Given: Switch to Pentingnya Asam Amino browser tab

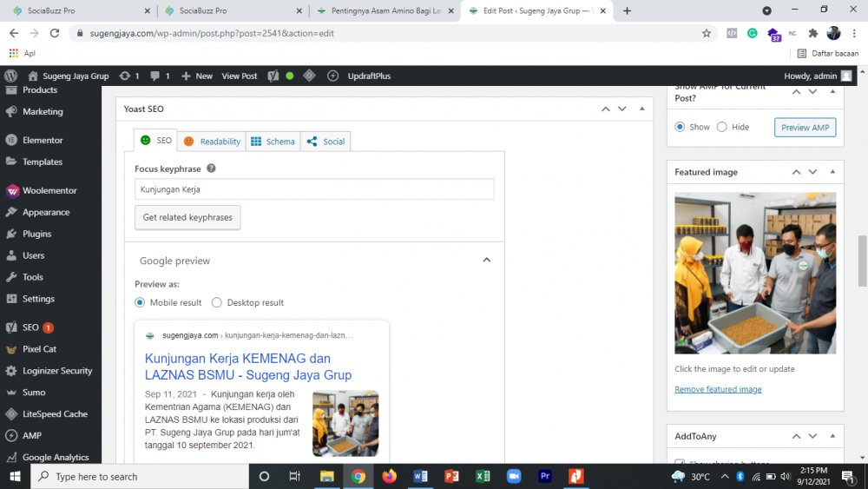Looking at the screenshot, I should pyautogui.click(x=386, y=10).
